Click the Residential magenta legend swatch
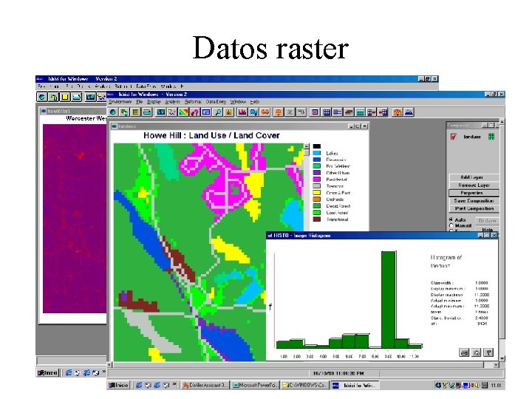Image resolution: width=532 pixels, height=399 pixels. pos(316,179)
